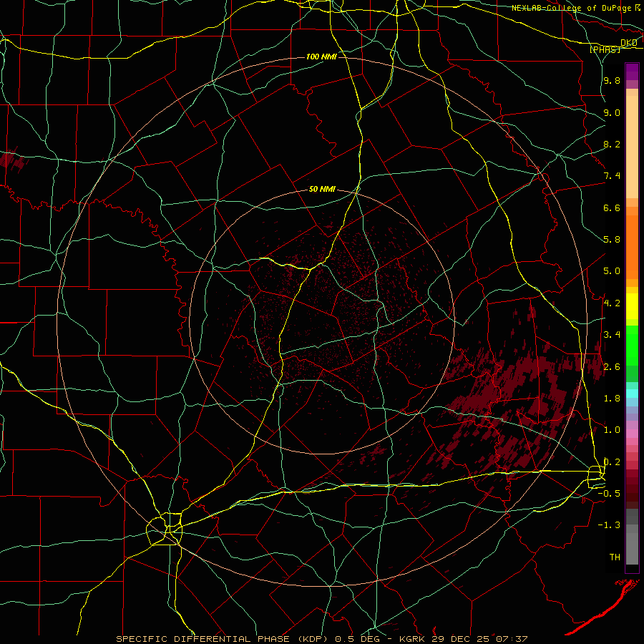Image resolution: width=644 pixels, height=644 pixels.
Task: Click the -0.5 legend value
Action: 610,493
